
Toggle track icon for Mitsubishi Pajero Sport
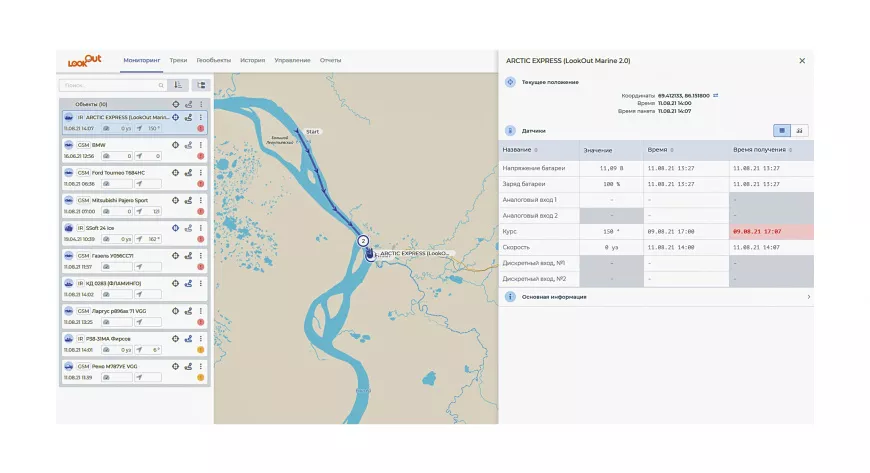tap(189, 200)
